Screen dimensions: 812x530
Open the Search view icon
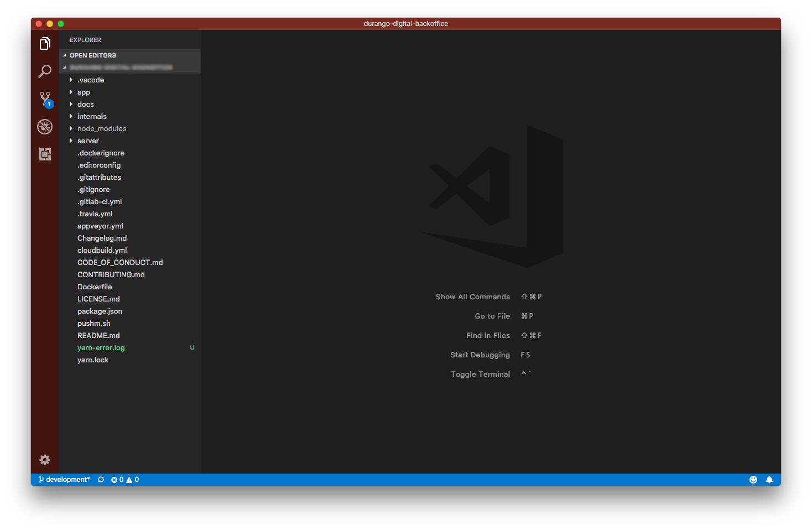click(x=45, y=71)
